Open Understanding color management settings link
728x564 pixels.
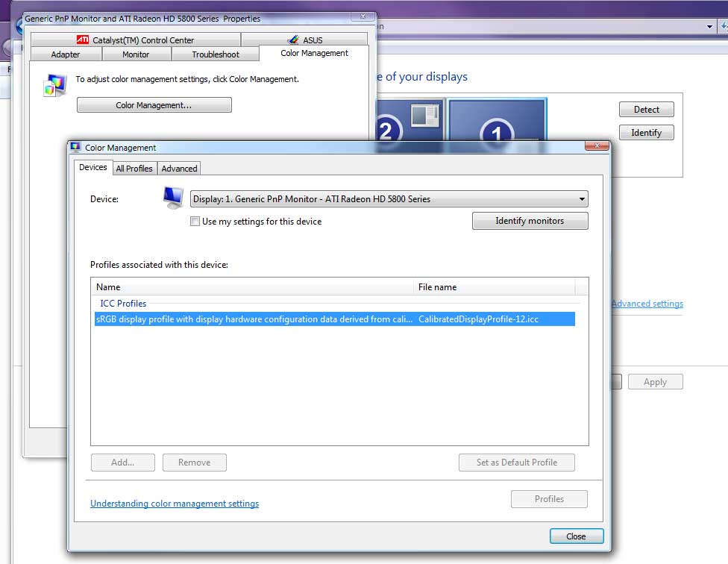click(175, 504)
